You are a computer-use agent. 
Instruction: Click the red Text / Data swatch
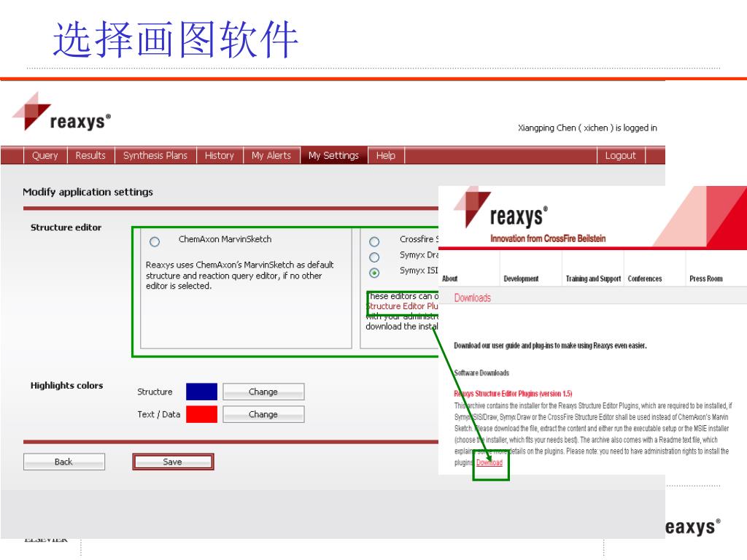coord(201,414)
